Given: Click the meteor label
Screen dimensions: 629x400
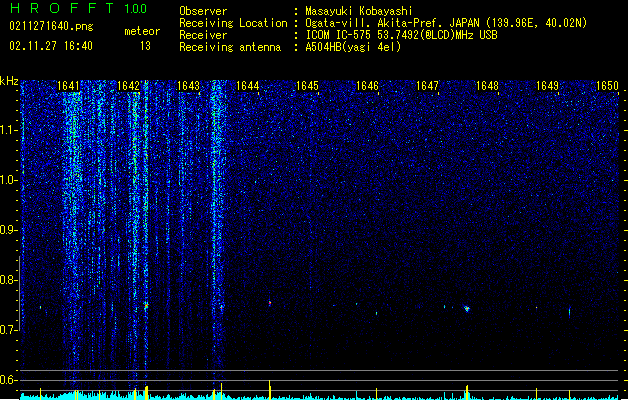Looking at the screenshot, I should coord(142,31).
